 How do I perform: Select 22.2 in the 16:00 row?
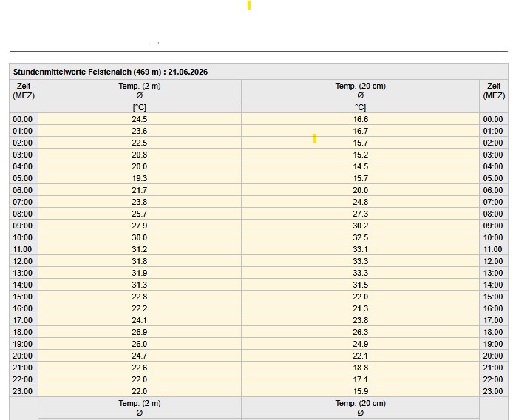click(x=140, y=308)
